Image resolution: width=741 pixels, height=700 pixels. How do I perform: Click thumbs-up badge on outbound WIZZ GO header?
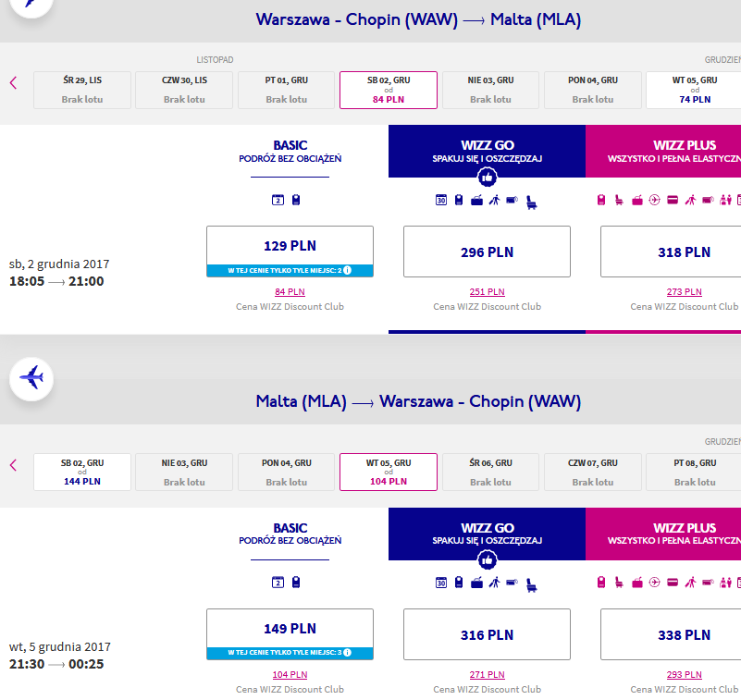(x=488, y=178)
